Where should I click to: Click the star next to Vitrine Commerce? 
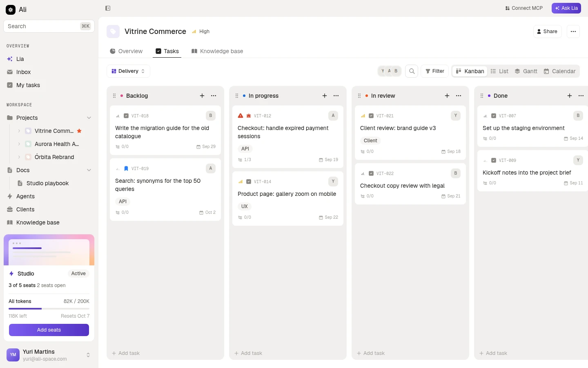click(x=80, y=131)
